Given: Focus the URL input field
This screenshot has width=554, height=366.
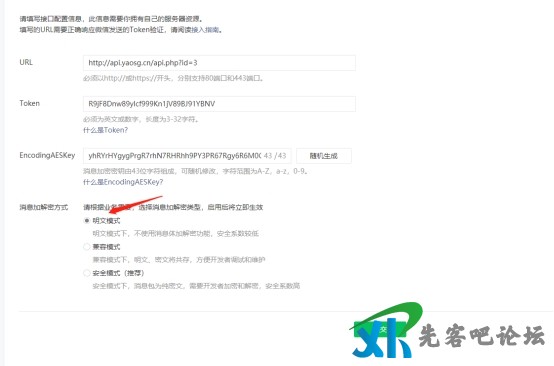Looking at the screenshot, I should click(219, 63).
